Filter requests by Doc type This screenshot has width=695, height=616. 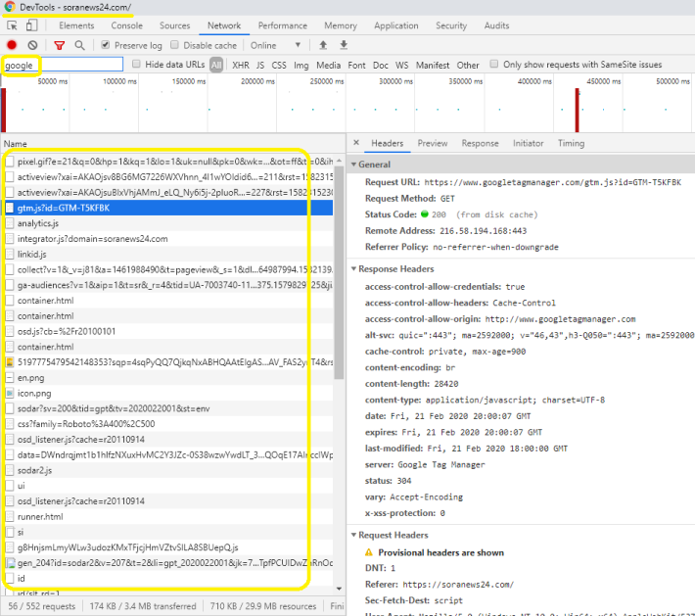click(x=381, y=66)
